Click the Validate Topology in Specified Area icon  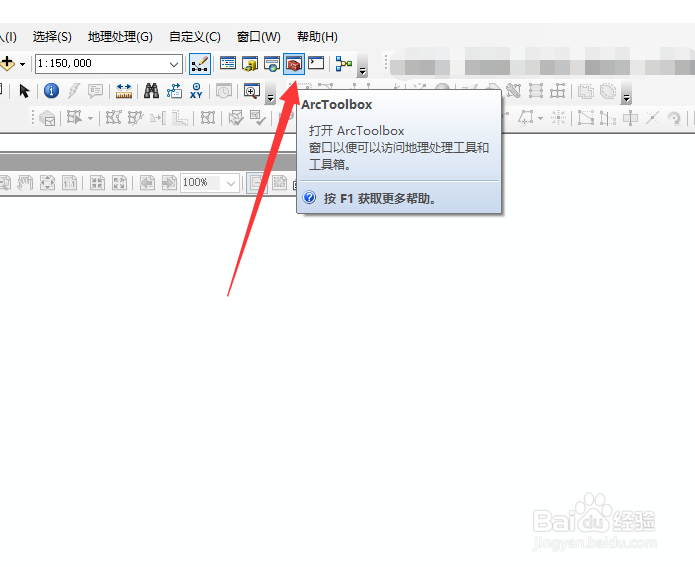tap(236, 118)
